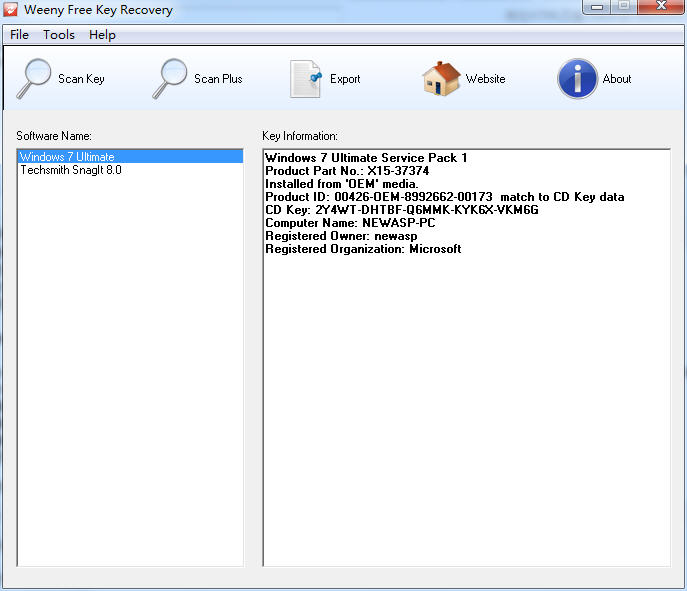Click the Scan Key magnifier icon
This screenshot has height=591, width=687.
pyautogui.click(x=34, y=79)
